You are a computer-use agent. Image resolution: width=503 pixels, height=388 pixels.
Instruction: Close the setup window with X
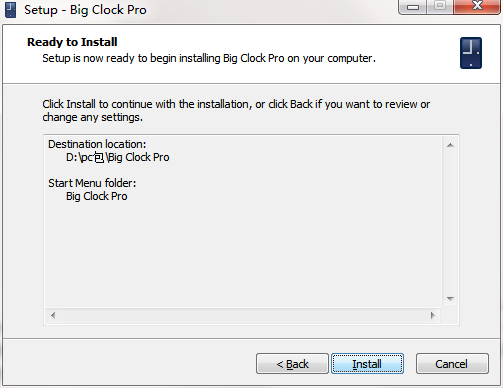pos(477,7)
